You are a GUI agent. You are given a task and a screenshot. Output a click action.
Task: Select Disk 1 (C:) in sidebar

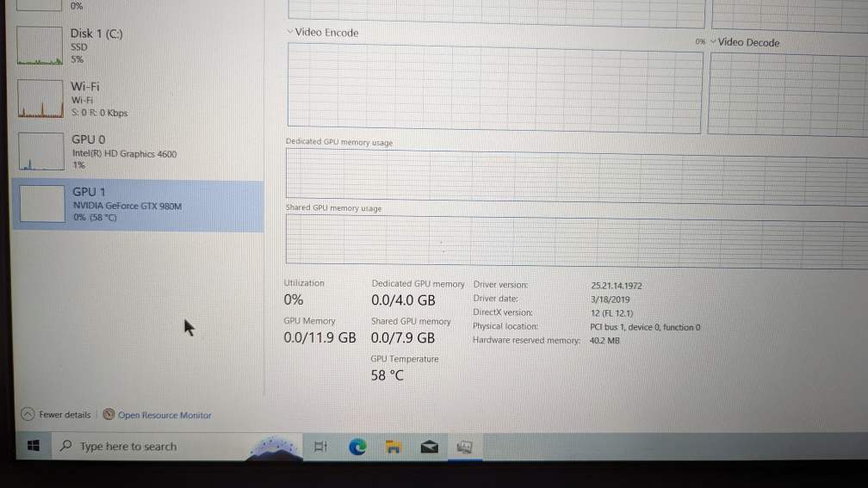point(139,46)
